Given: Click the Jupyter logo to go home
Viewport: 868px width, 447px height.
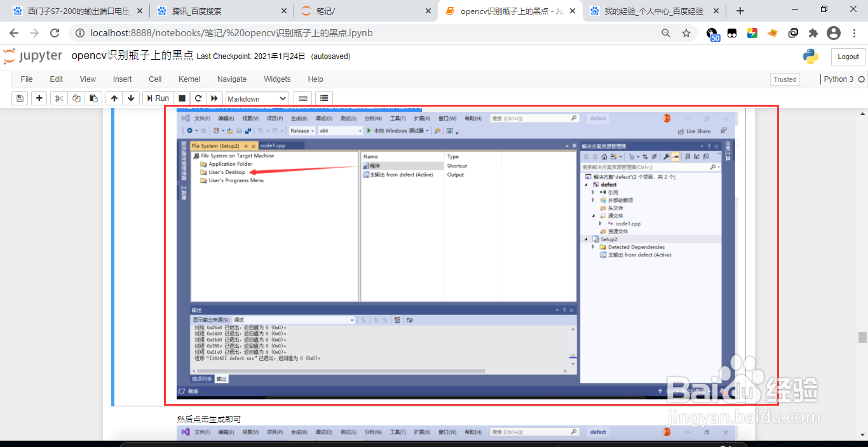Looking at the screenshot, I should (32, 57).
